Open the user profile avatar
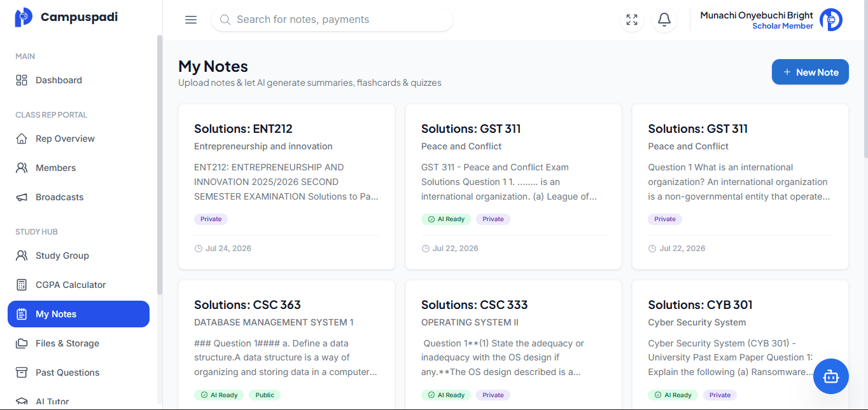The image size is (868, 410). [x=831, y=20]
